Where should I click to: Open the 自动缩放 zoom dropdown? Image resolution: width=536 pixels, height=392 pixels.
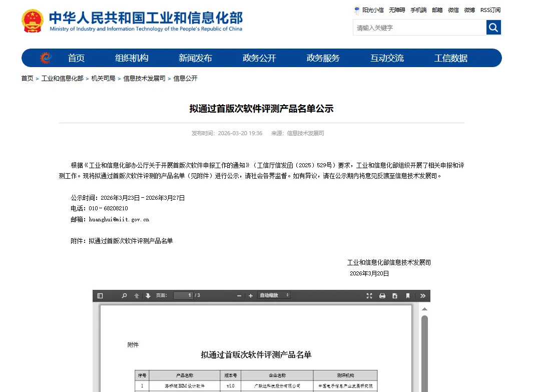click(x=274, y=295)
